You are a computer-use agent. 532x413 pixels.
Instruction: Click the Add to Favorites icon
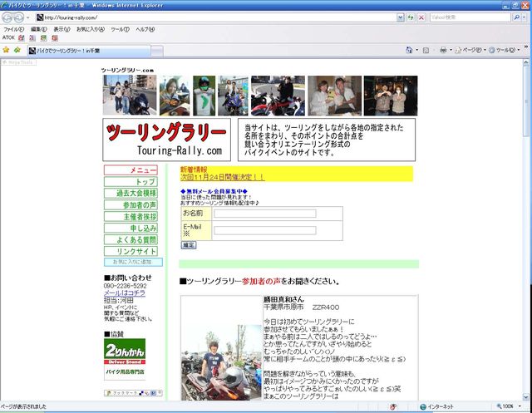(x=17, y=50)
